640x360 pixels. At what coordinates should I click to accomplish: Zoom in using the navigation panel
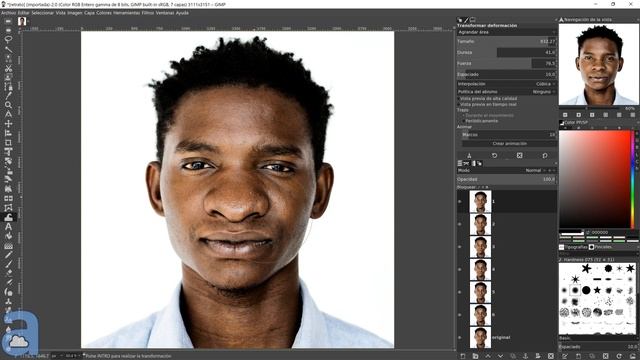[578, 115]
